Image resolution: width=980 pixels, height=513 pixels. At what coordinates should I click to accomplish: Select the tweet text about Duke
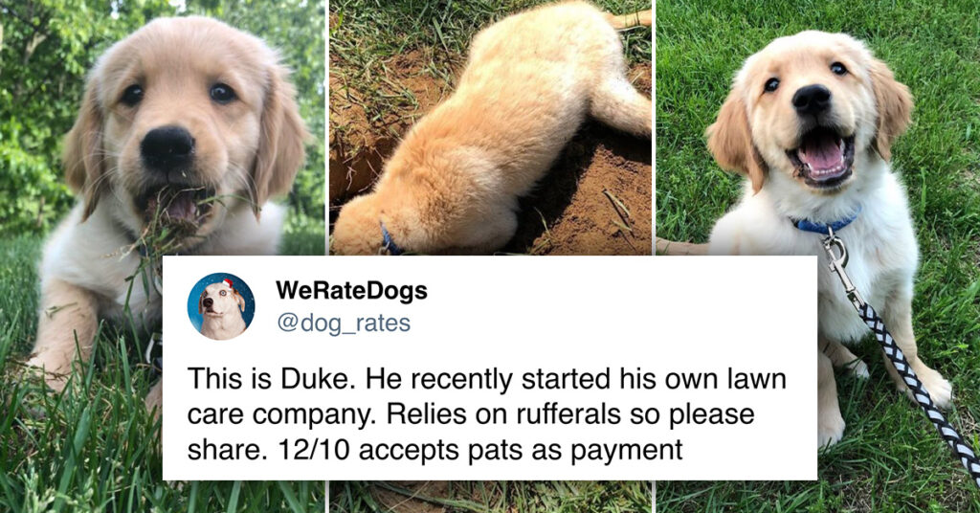[487, 414]
